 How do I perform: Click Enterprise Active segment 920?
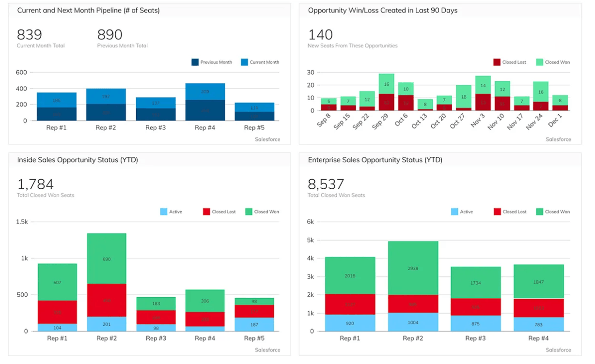[350, 323]
